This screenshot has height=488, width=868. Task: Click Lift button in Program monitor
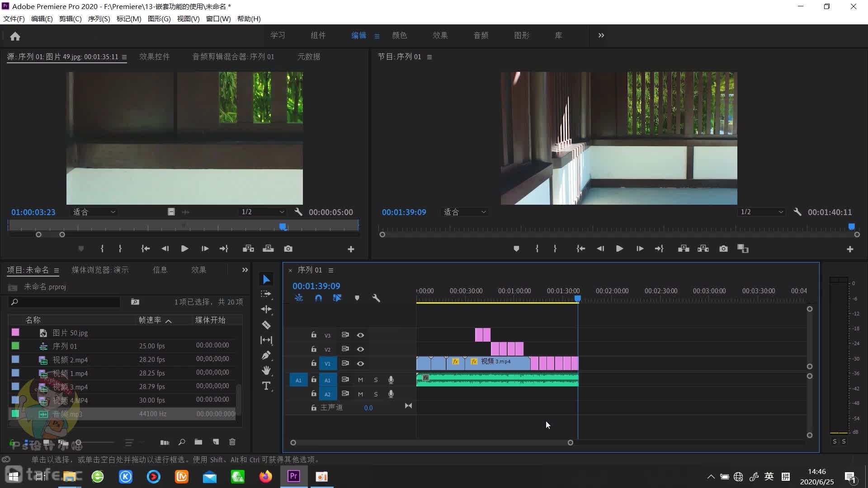click(x=684, y=249)
